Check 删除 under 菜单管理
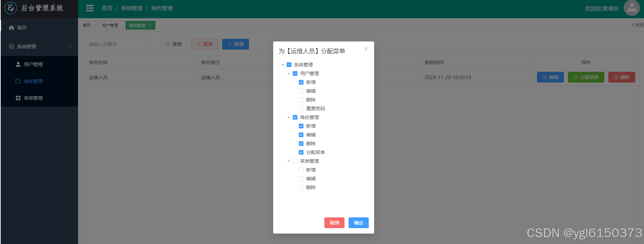Image resolution: width=644 pixels, height=244 pixels. [301, 187]
